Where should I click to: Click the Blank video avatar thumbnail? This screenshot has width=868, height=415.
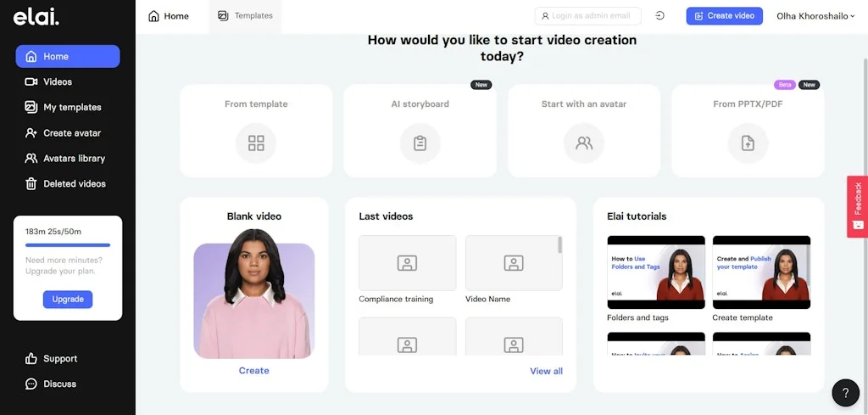coord(254,294)
